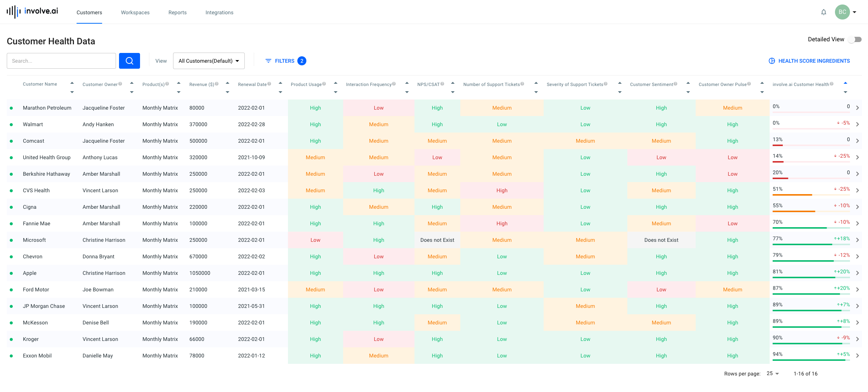The image size is (868, 392).
Task: Run search with the magnifier button
Action: (x=130, y=61)
